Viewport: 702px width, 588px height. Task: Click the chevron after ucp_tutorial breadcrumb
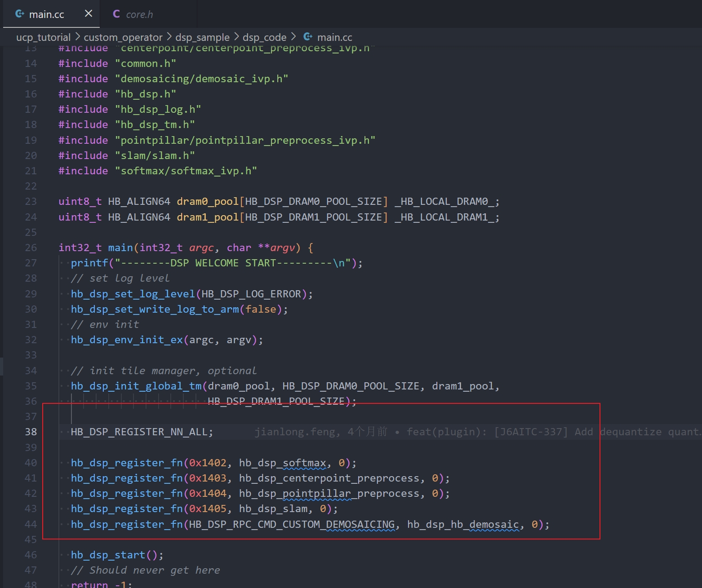(77, 37)
